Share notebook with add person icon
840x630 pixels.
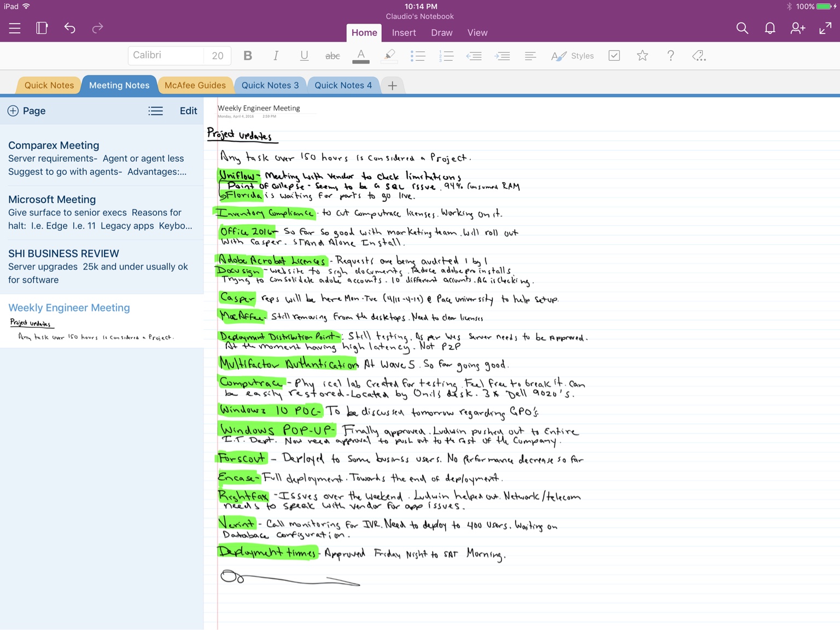click(798, 28)
